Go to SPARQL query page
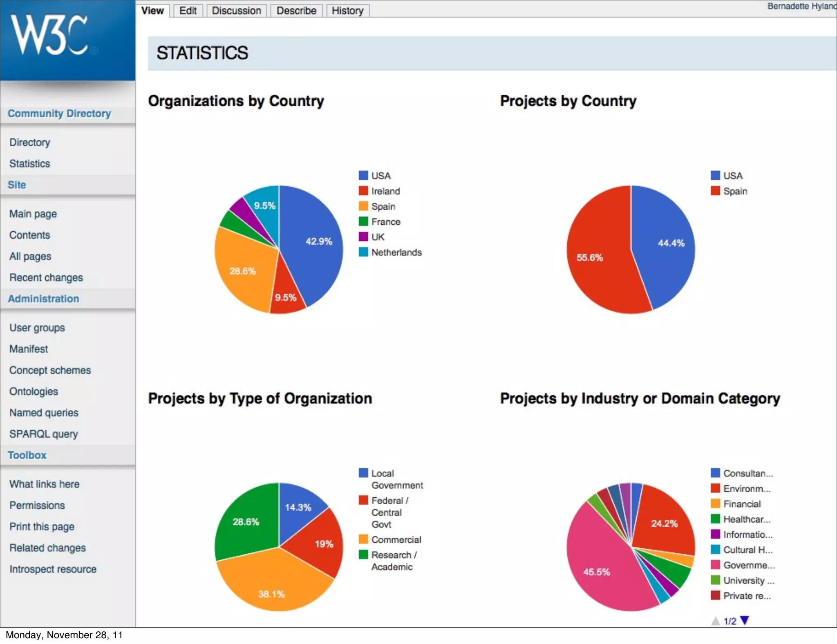The width and height of the screenshot is (837, 644). tap(43, 434)
